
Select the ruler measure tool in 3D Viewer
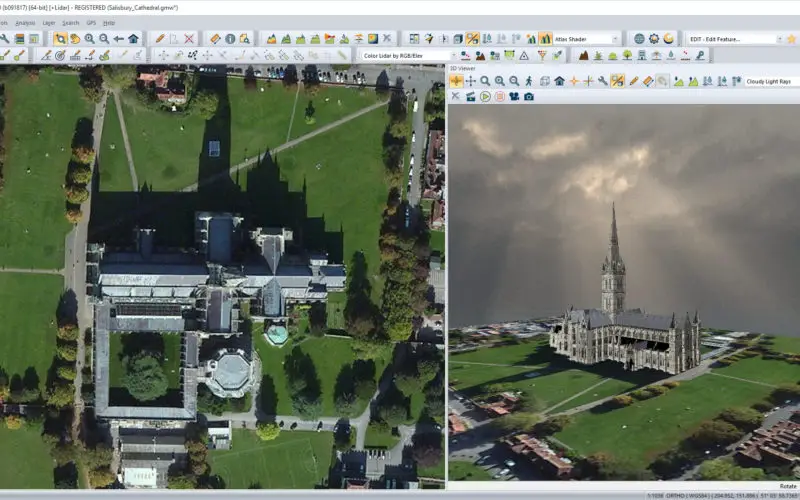point(648,81)
